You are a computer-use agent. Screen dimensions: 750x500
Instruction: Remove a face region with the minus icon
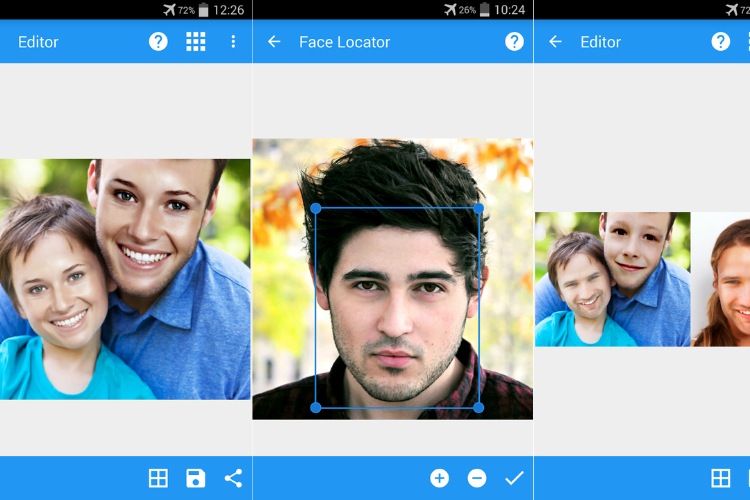(477, 478)
